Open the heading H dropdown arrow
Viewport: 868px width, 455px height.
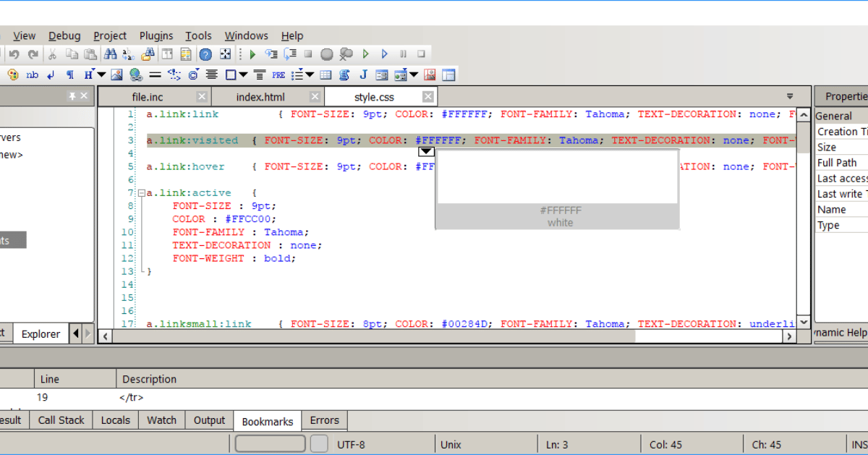(101, 75)
